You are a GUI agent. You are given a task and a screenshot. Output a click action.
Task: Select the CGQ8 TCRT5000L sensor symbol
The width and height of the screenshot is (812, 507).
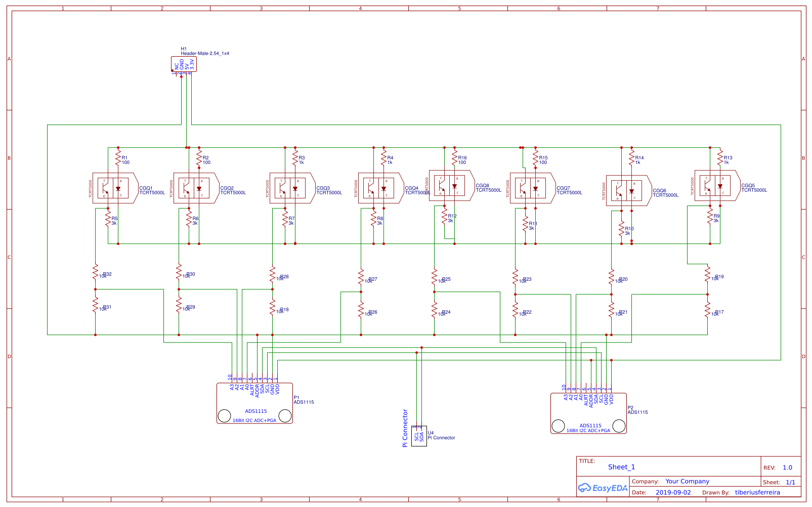pos(450,186)
